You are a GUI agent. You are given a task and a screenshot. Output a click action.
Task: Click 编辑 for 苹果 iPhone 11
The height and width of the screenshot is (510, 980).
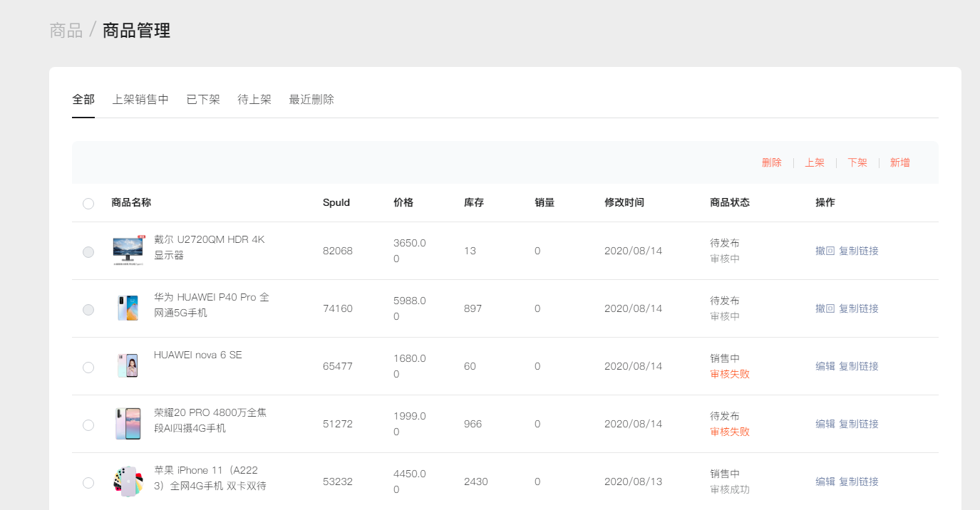825,482
